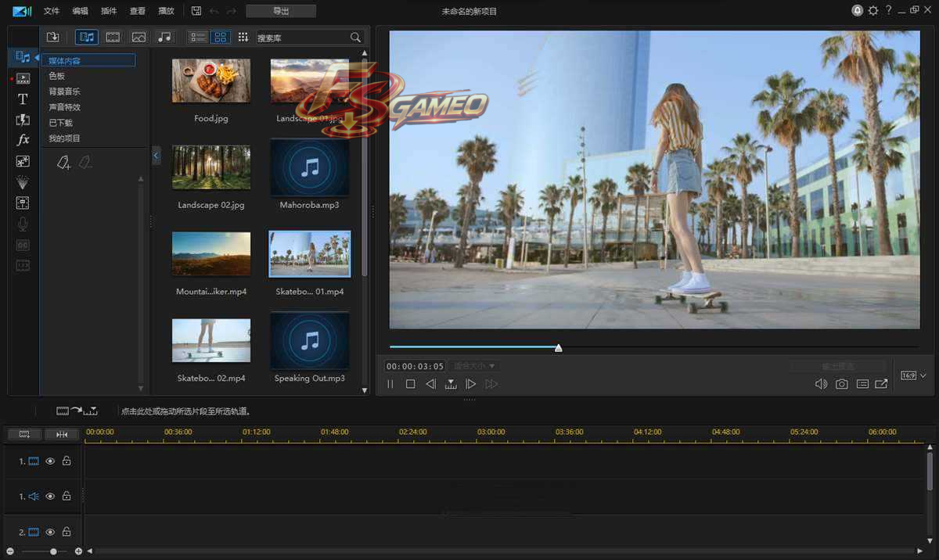Select 已下载 in the library list
This screenshot has height=560, width=939.
(60, 123)
